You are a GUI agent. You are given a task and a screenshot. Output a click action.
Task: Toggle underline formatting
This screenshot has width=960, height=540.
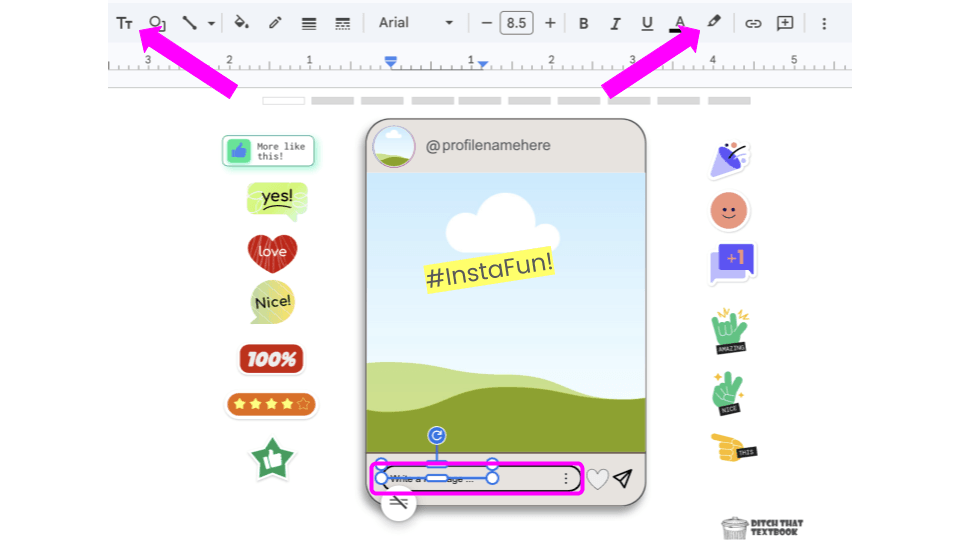[x=647, y=23]
